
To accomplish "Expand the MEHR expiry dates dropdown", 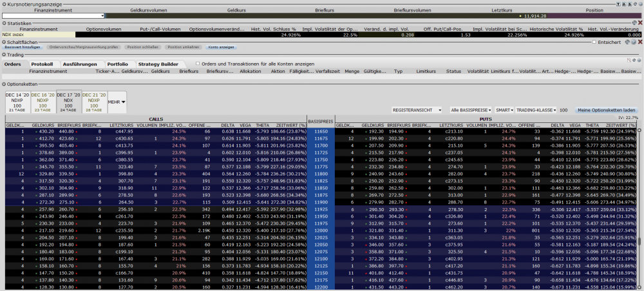I will [117, 102].
